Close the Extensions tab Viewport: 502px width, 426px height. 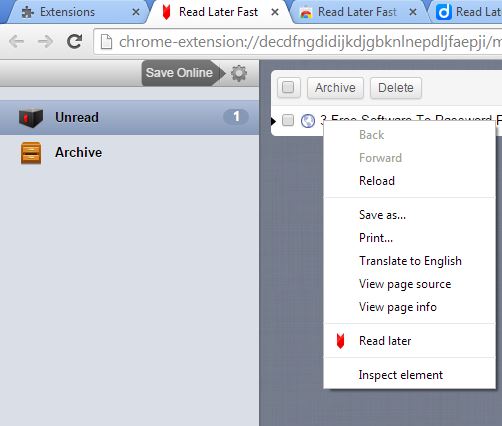coord(136,12)
